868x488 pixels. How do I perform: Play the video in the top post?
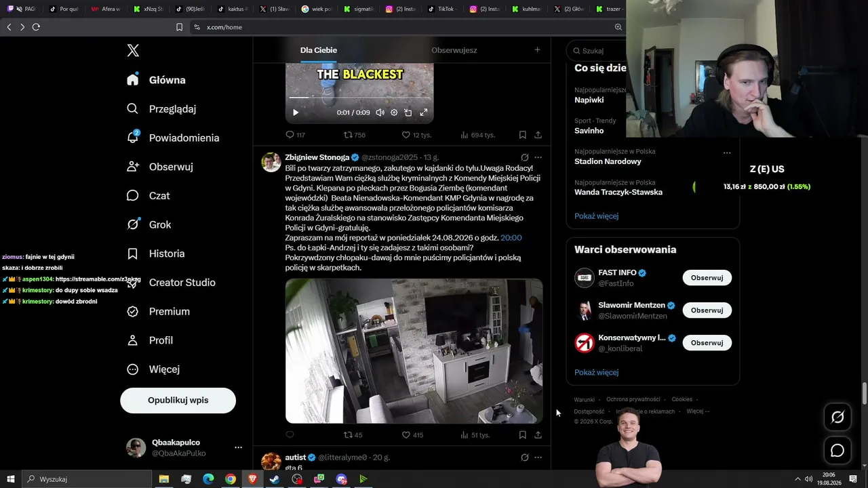295,113
